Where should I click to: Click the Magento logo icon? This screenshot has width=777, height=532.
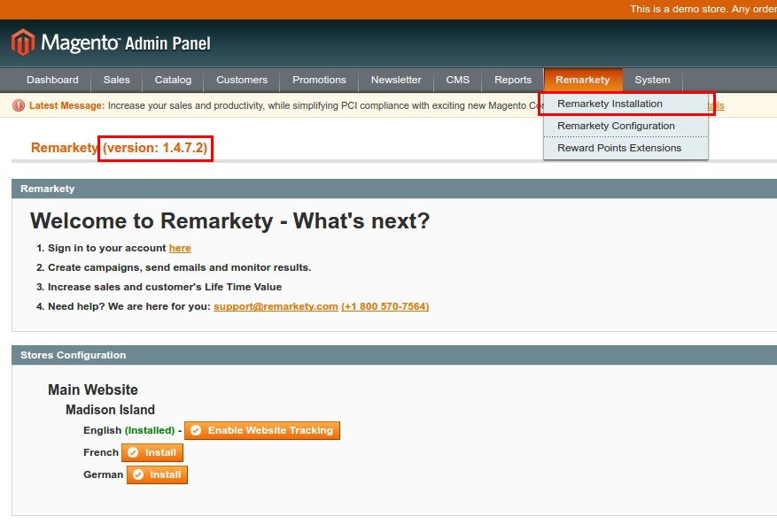pyautogui.click(x=23, y=42)
